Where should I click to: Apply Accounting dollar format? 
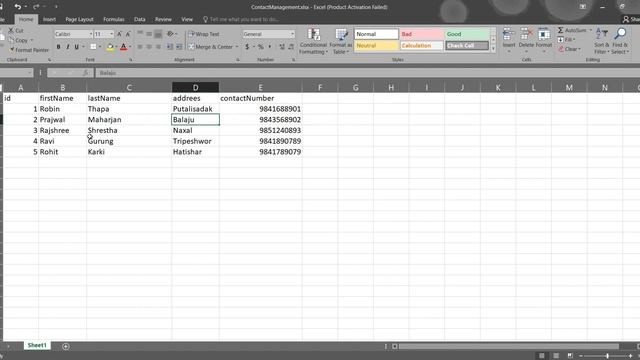pyautogui.click(x=247, y=47)
